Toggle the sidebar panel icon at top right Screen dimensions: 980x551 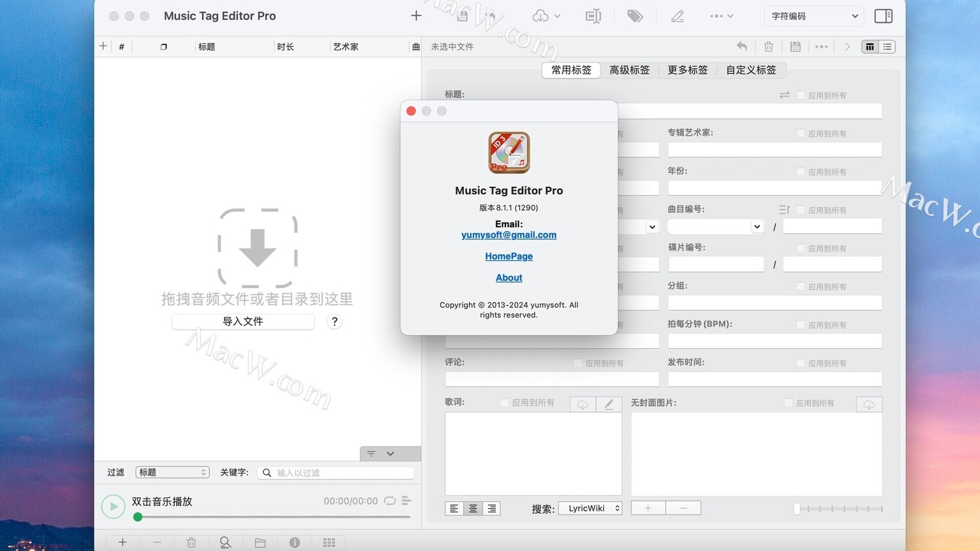[x=884, y=16]
